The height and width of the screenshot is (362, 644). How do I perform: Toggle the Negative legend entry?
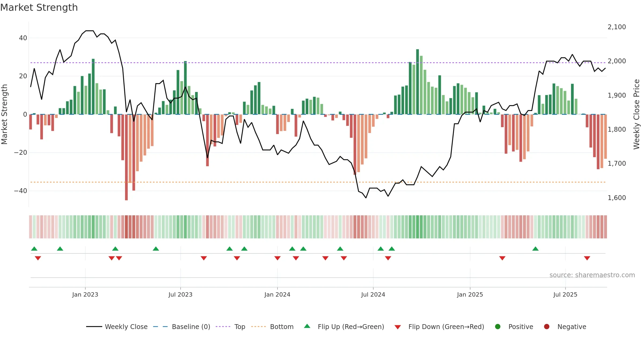(x=565, y=327)
